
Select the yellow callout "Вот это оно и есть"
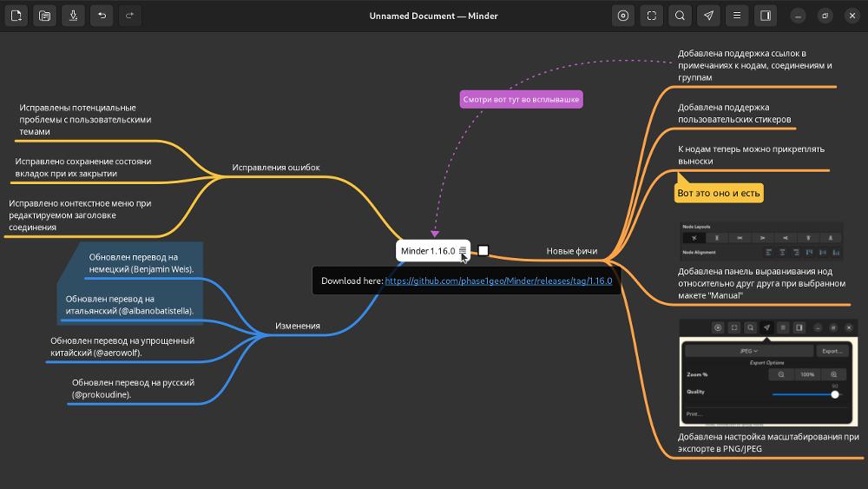pyautogui.click(x=719, y=193)
